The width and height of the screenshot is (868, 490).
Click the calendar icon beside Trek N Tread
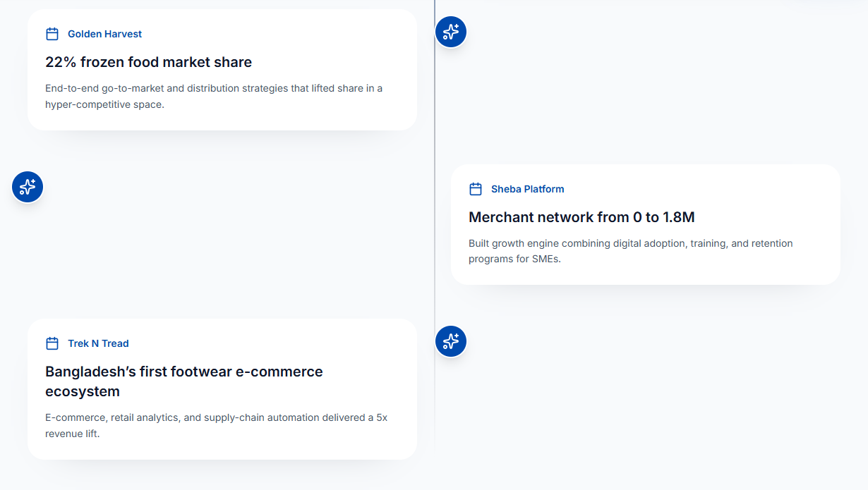pos(52,343)
